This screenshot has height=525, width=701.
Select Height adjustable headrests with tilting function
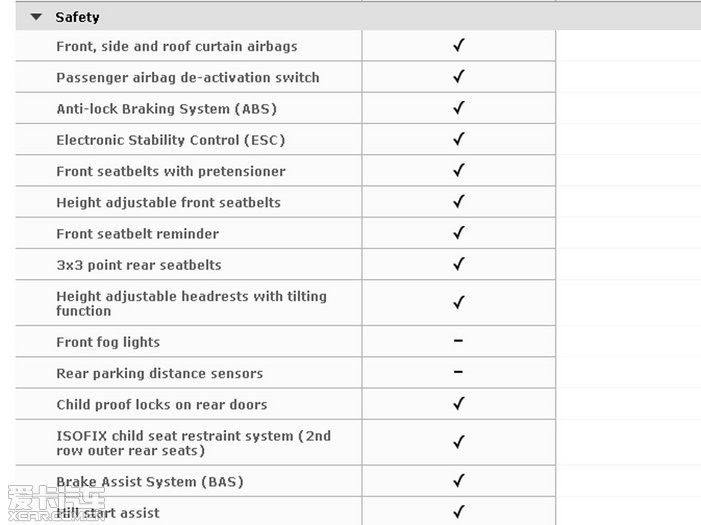point(191,303)
